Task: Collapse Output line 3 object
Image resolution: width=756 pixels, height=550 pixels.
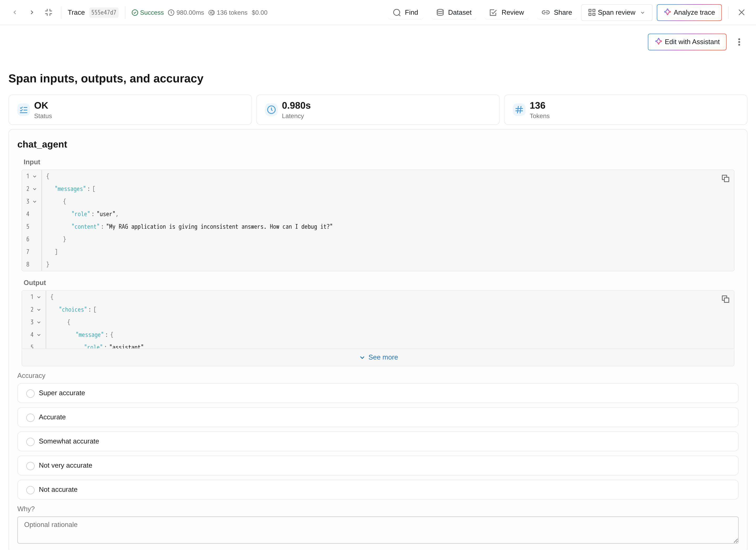Action: 39,322
